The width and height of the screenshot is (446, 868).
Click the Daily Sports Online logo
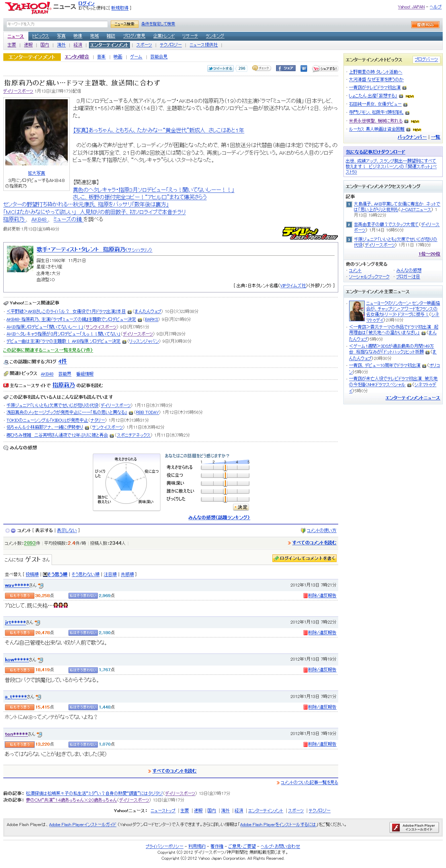(x=309, y=233)
